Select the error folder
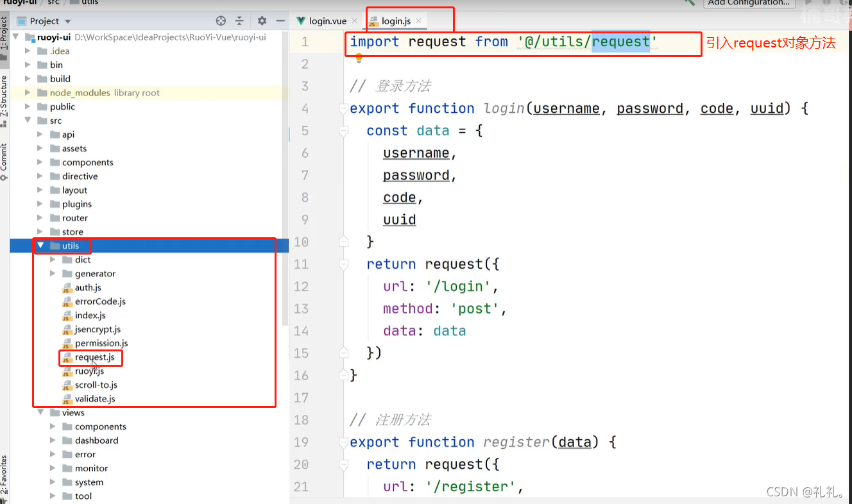The image size is (852, 504). pyautogui.click(x=85, y=455)
